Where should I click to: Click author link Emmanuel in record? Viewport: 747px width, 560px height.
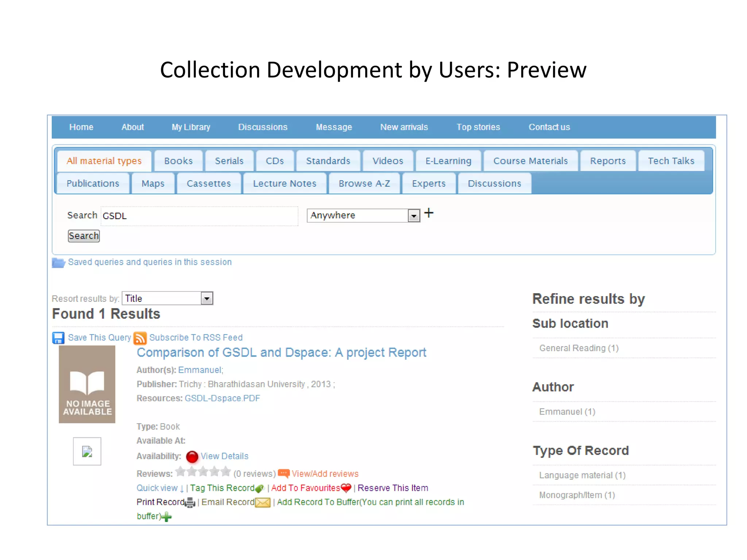tap(200, 370)
